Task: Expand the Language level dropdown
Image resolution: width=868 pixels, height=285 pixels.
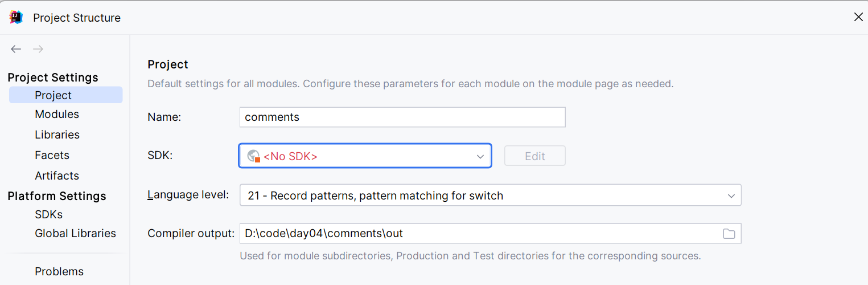Action: [x=731, y=196]
